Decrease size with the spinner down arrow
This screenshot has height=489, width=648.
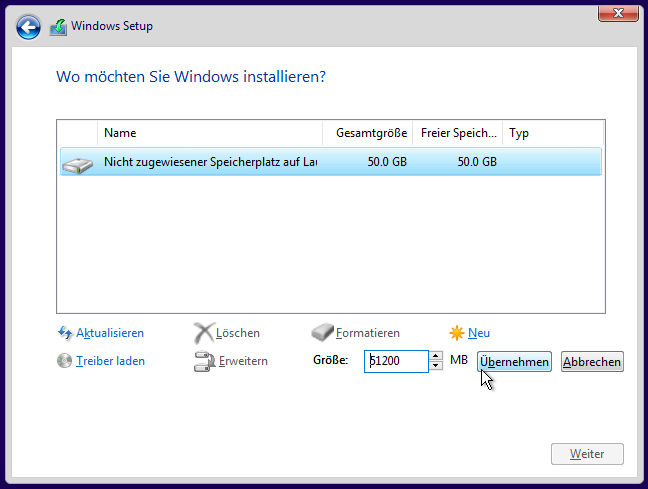(436, 366)
